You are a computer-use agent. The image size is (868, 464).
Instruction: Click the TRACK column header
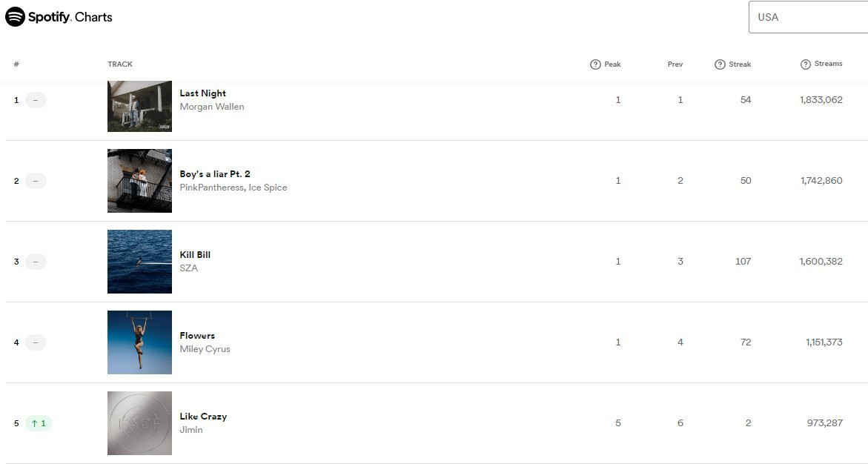click(120, 64)
